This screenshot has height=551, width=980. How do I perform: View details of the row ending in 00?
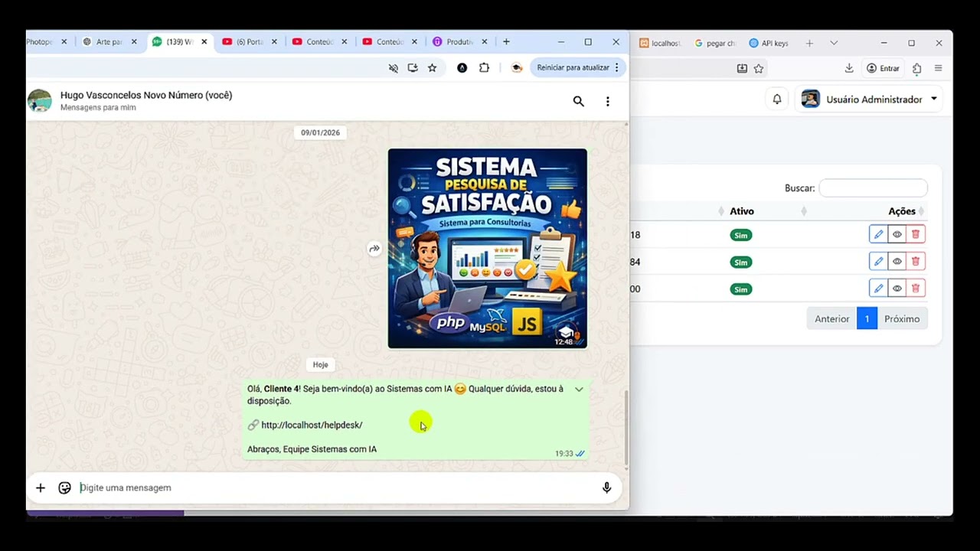(x=897, y=289)
